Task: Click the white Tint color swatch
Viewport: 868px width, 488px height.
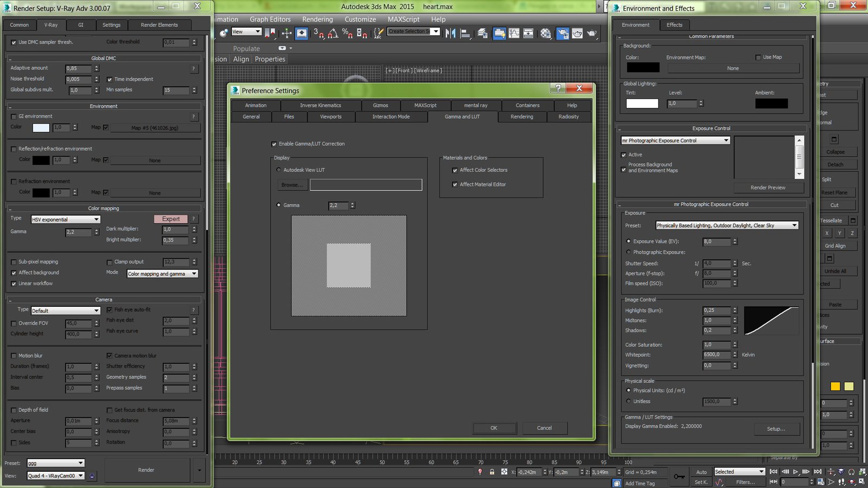Action: coord(642,104)
